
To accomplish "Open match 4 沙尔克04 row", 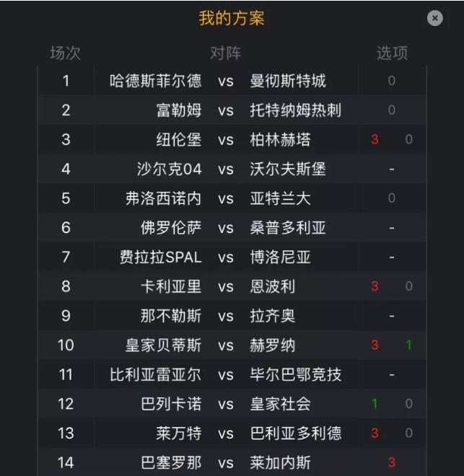I will point(232,169).
